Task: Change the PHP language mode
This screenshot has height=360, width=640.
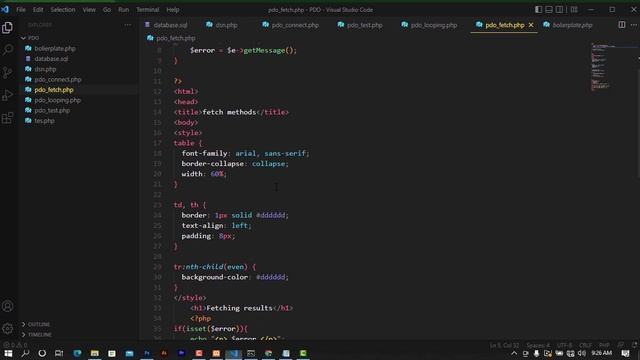Action: pos(604,345)
